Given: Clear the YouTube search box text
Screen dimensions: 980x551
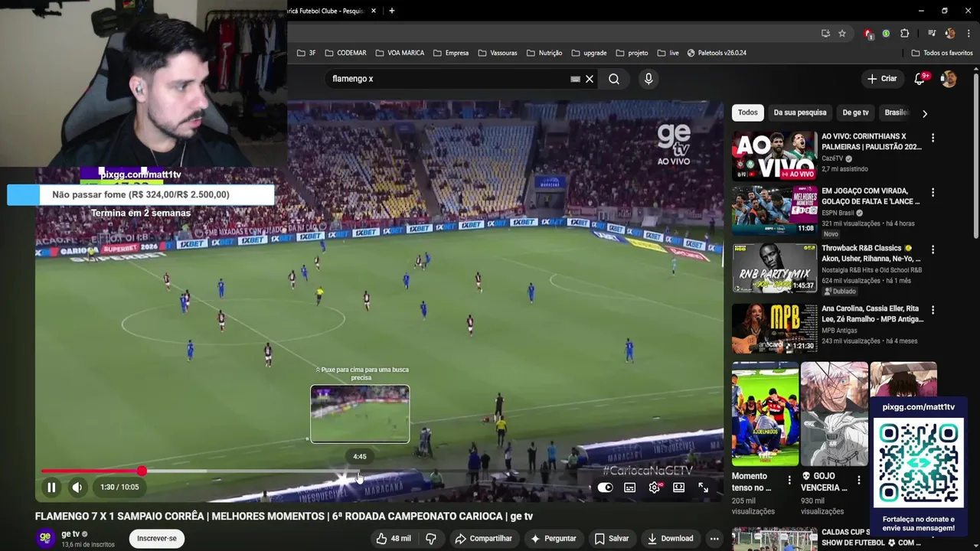Looking at the screenshot, I should [590, 79].
